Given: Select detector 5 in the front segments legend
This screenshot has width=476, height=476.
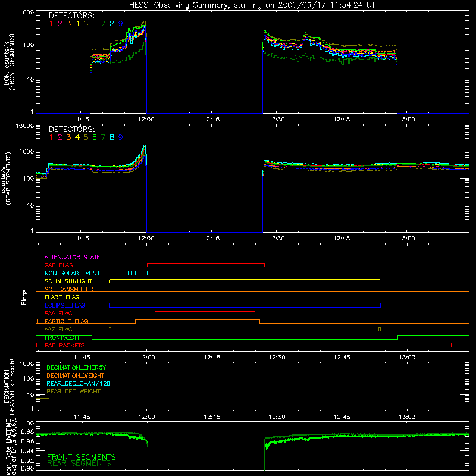Looking at the screenshot, I should [86, 24].
